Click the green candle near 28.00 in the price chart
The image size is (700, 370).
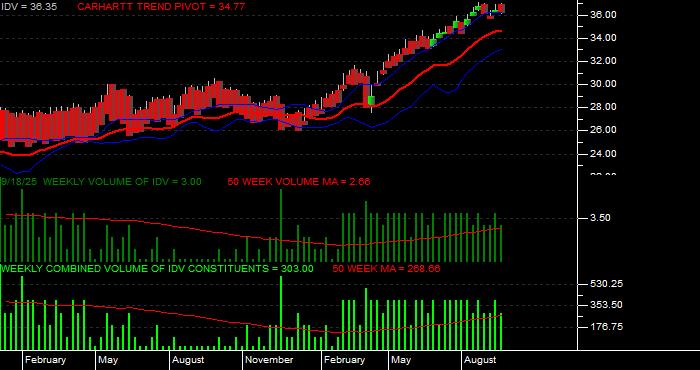click(x=371, y=100)
